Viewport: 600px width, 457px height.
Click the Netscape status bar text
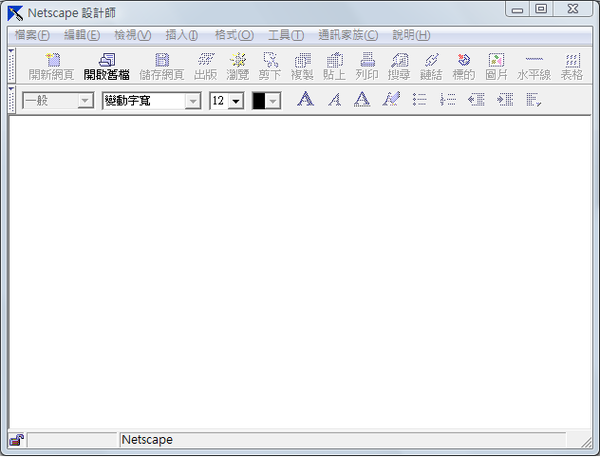coord(147,440)
